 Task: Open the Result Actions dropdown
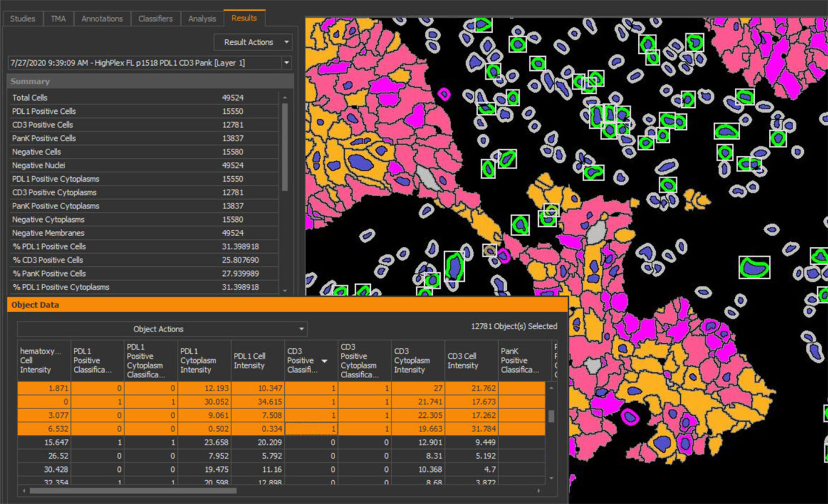click(253, 42)
